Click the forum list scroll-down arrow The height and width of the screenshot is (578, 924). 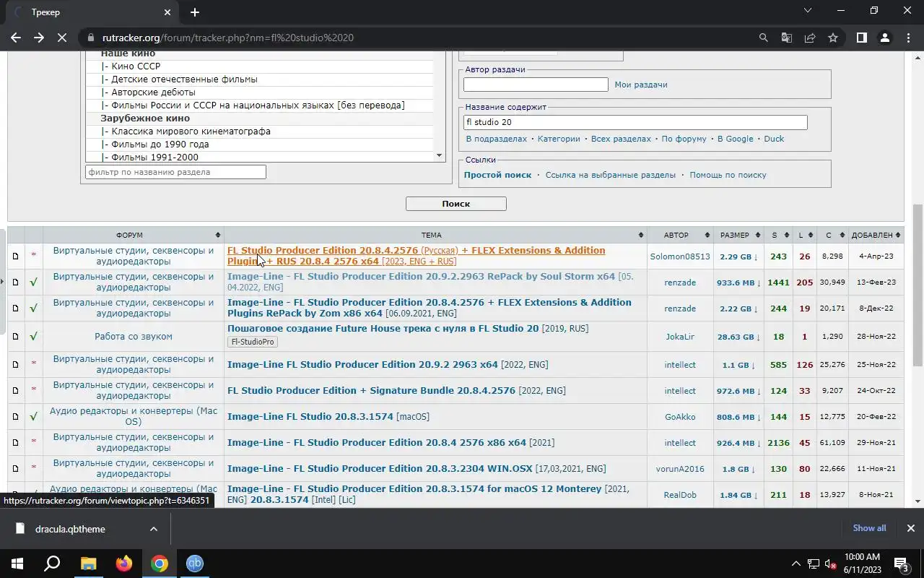439,155
